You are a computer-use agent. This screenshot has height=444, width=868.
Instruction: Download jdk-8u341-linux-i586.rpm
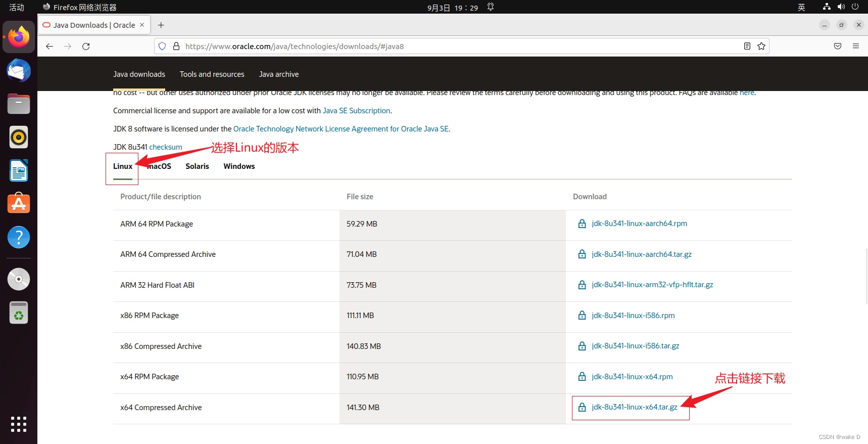point(633,316)
